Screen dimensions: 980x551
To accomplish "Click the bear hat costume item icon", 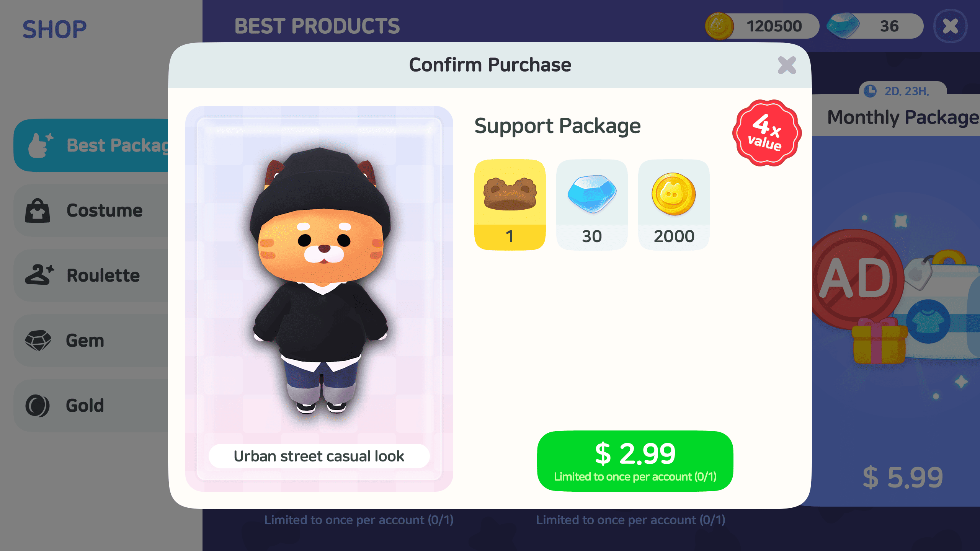I will (x=510, y=194).
